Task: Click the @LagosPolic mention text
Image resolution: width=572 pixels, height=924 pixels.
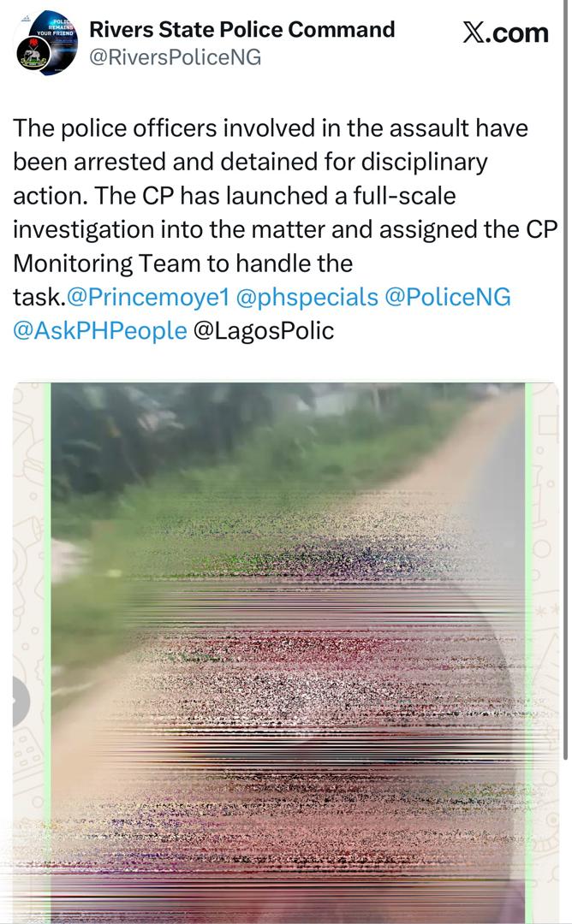Action: 264,330
